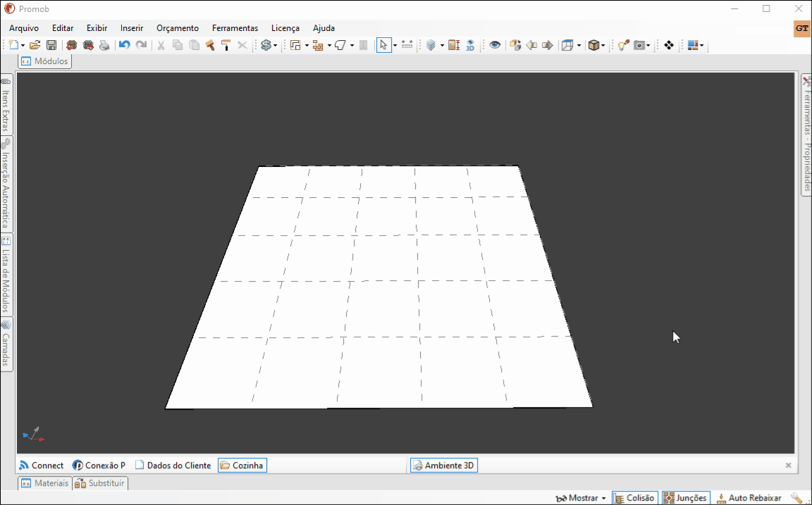Expand the floor plan dropdown arrow
Image resolution: width=812 pixels, height=505 pixels.
307,46
